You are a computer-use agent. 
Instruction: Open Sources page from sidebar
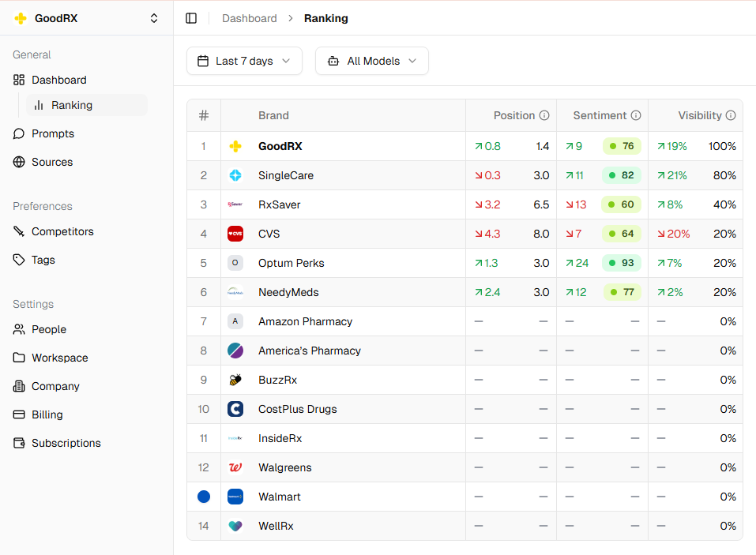point(52,162)
